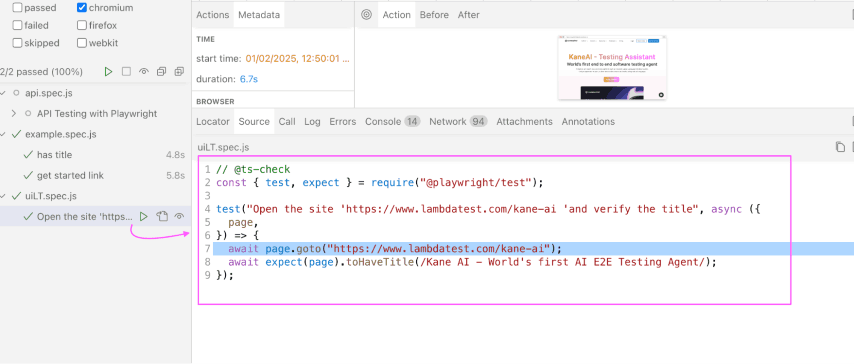The image size is (854, 364).
Task: Open the Locator tab
Action: point(213,122)
